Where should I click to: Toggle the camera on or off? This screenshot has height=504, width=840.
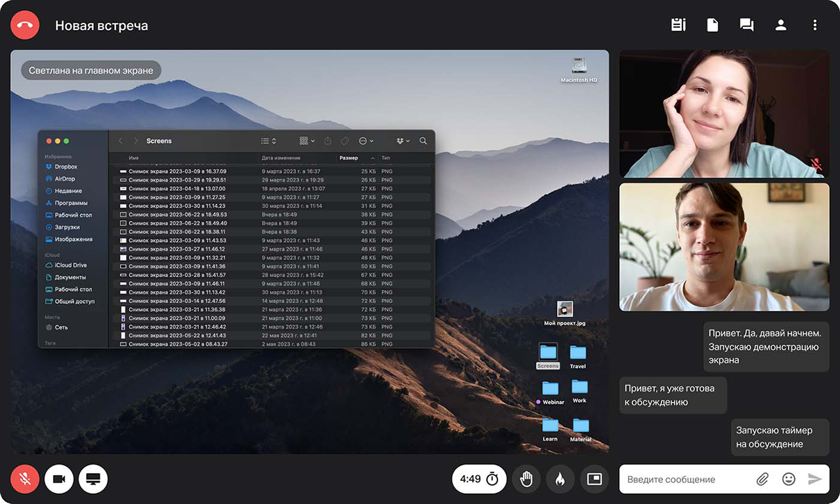click(59, 479)
